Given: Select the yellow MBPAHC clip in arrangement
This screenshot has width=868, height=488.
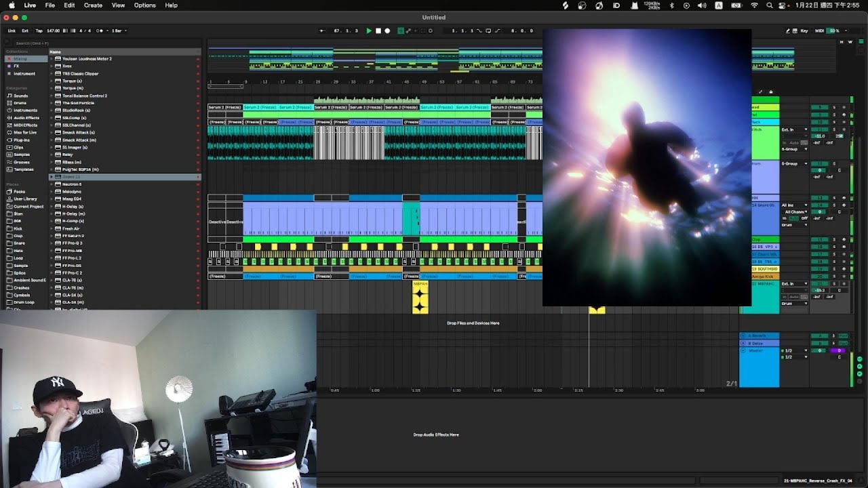Looking at the screenshot, I should tap(420, 298).
